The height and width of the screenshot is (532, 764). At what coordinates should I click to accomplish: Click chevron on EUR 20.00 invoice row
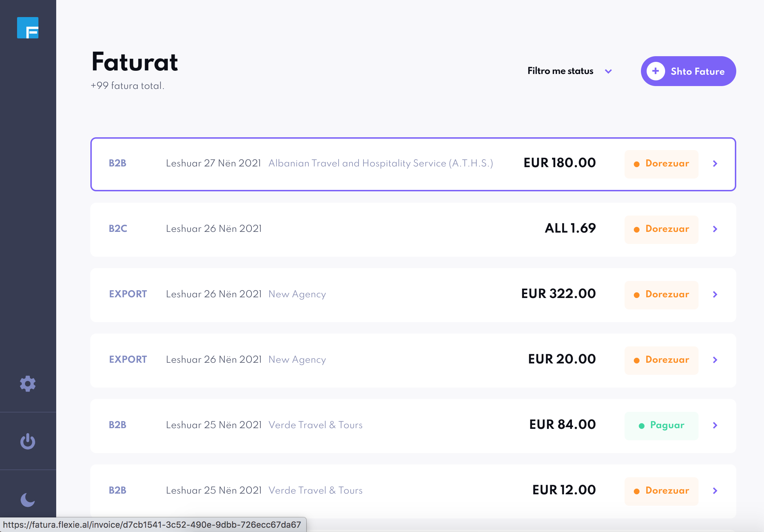click(x=715, y=360)
